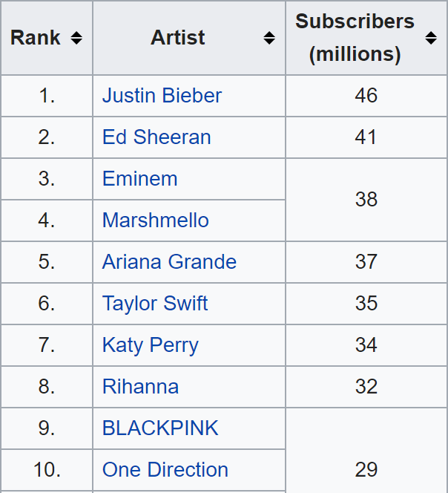Viewport: 448px width, 493px height.
Task: Visit the Ariana Grande link
Action: pos(169,261)
